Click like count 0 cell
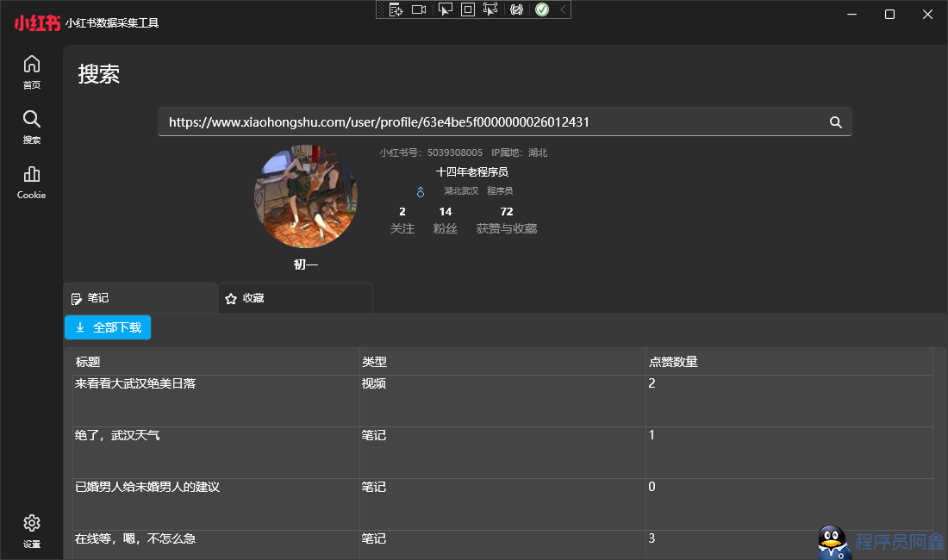948x560 pixels. tap(789, 505)
